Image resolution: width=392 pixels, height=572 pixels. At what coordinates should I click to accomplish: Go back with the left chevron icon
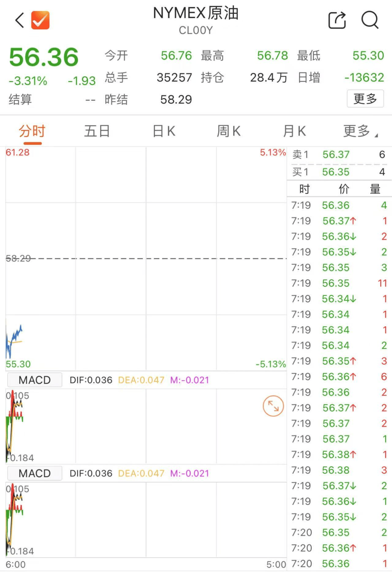[20, 20]
